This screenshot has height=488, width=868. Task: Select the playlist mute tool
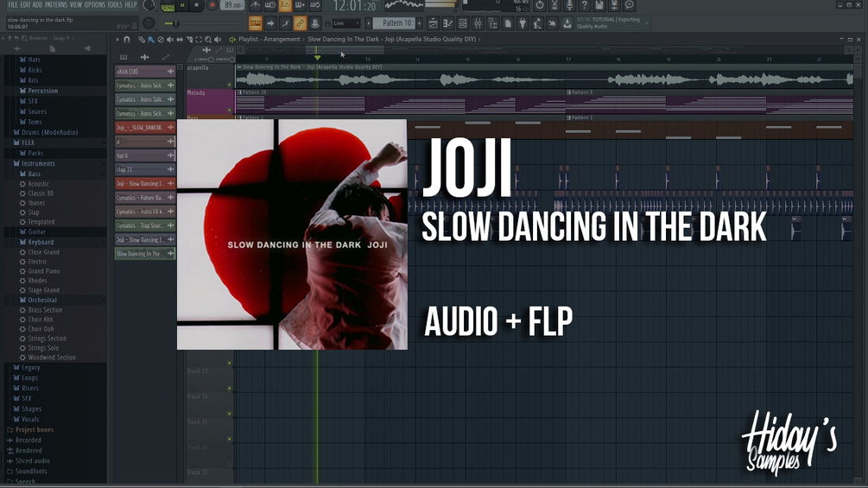(x=170, y=39)
